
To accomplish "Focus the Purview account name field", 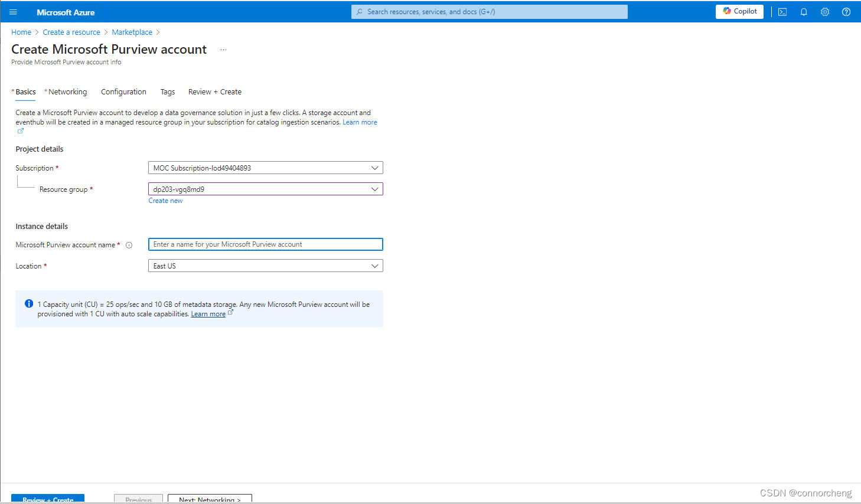I will coord(266,244).
